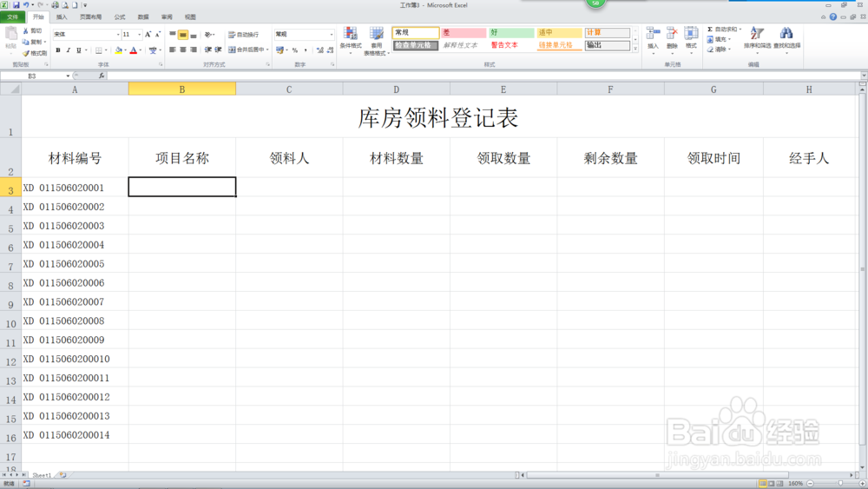868x489 pixels.
Task: Expand the Merge and Center (合并后居中) dropdown arrow
Action: pos(267,50)
